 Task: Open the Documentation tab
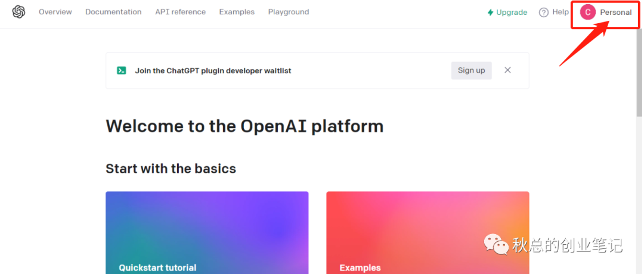pyautogui.click(x=113, y=12)
